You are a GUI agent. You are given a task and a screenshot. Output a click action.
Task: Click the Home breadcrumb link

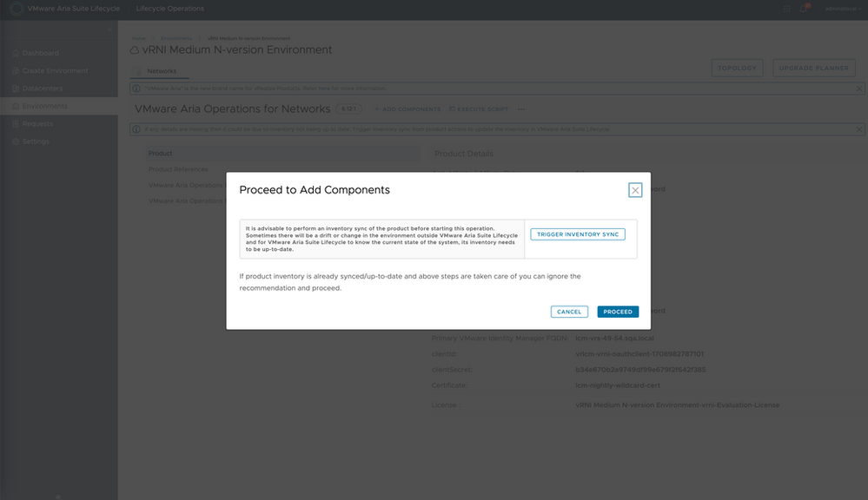(x=138, y=38)
